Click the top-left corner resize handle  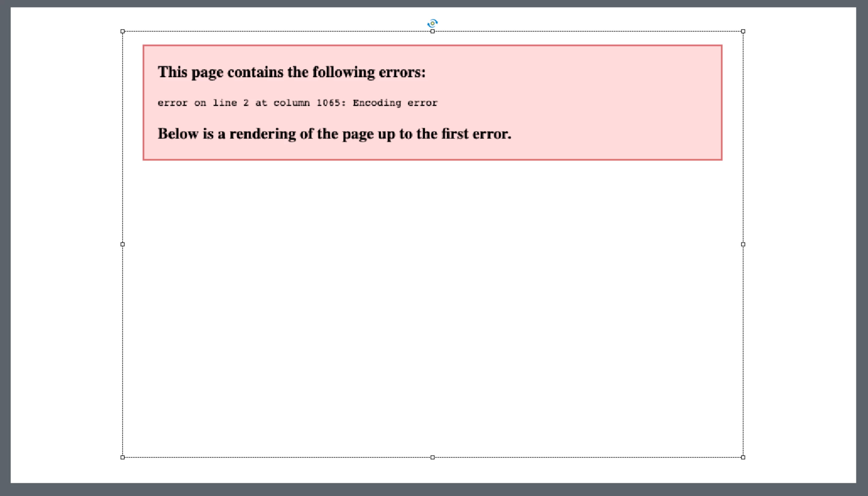coord(123,31)
